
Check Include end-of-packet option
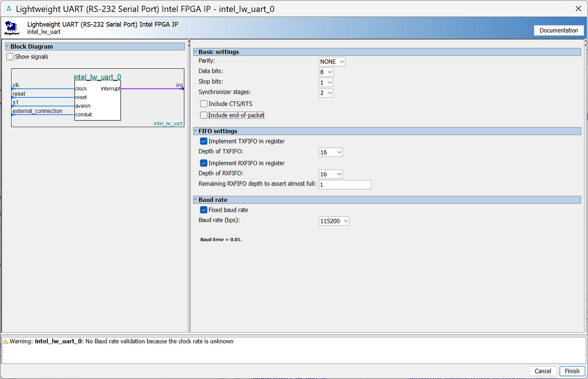[x=204, y=115]
